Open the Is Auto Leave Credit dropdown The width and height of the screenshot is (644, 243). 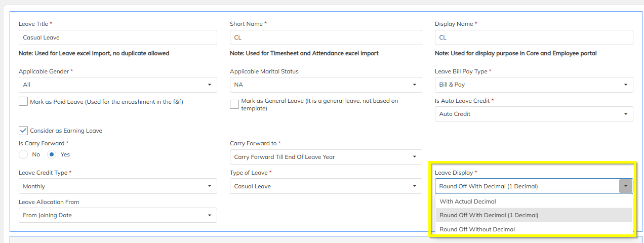coord(534,114)
